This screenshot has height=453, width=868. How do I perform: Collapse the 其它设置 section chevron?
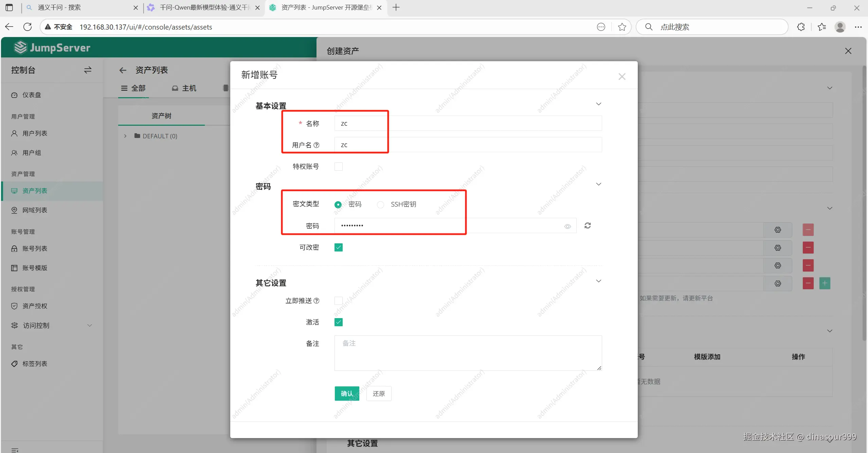pyautogui.click(x=598, y=281)
